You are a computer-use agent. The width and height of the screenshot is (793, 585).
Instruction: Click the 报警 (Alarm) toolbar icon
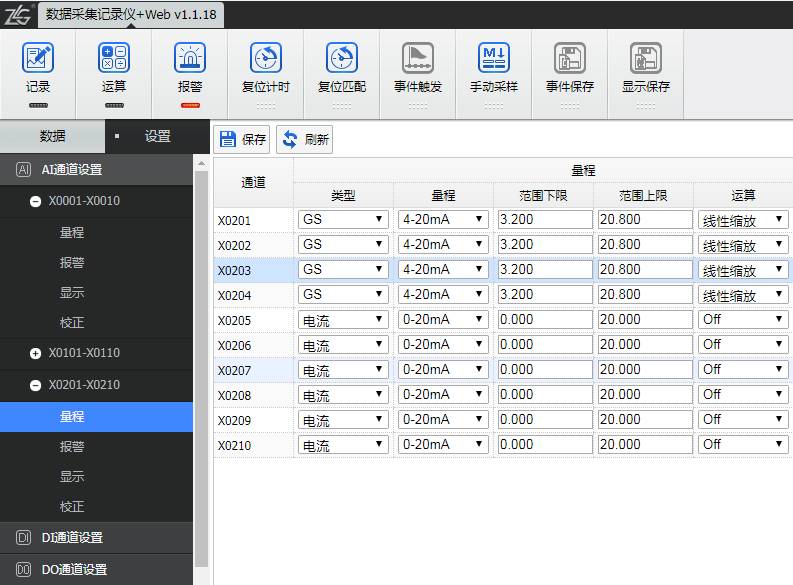coord(190,58)
